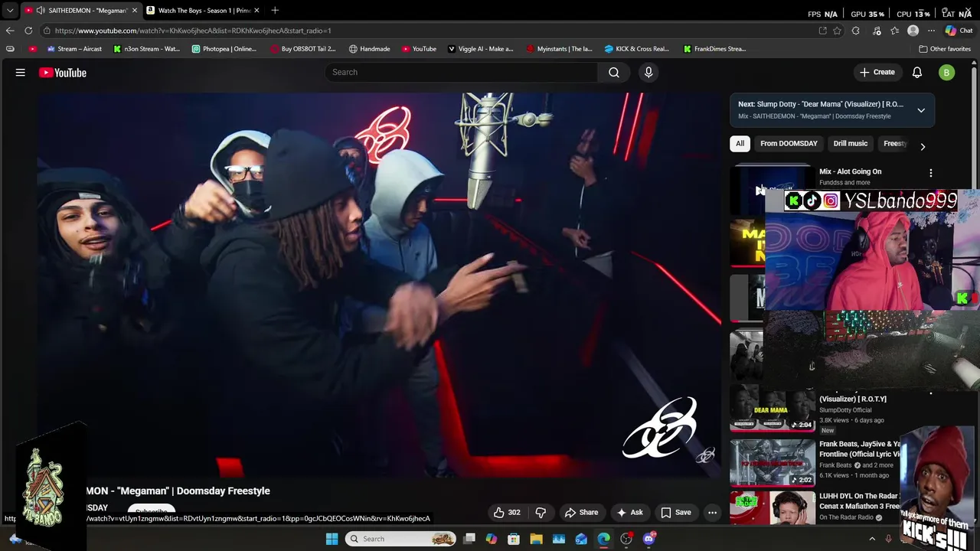This screenshot has width=980, height=551.
Task: Click the Windows taskbar search box
Action: (400, 539)
